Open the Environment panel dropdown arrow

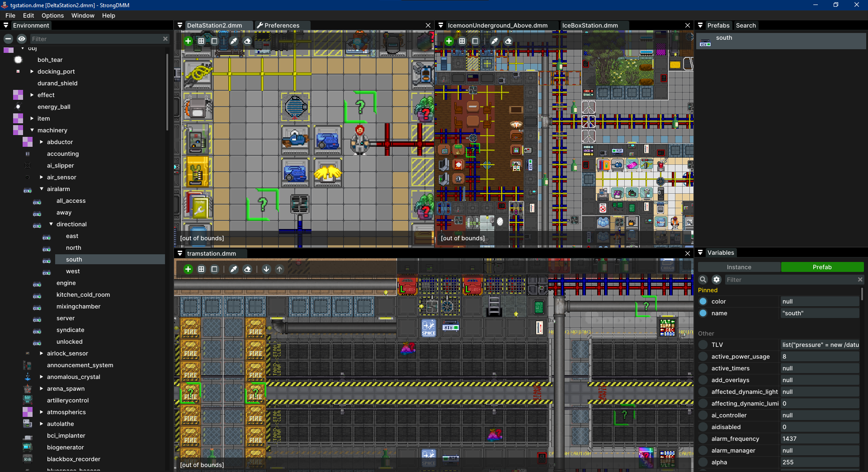coord(6,25)
